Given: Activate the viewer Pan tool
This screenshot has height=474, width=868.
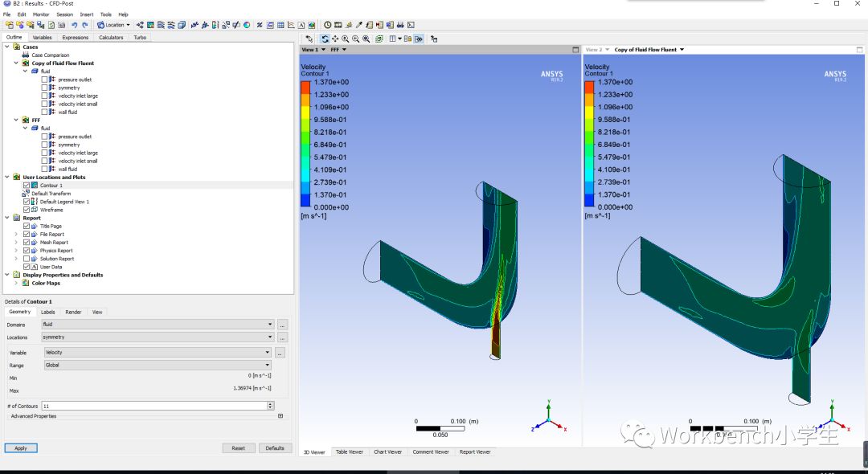Looking at the screenshot, I should (x=335, y=39).
